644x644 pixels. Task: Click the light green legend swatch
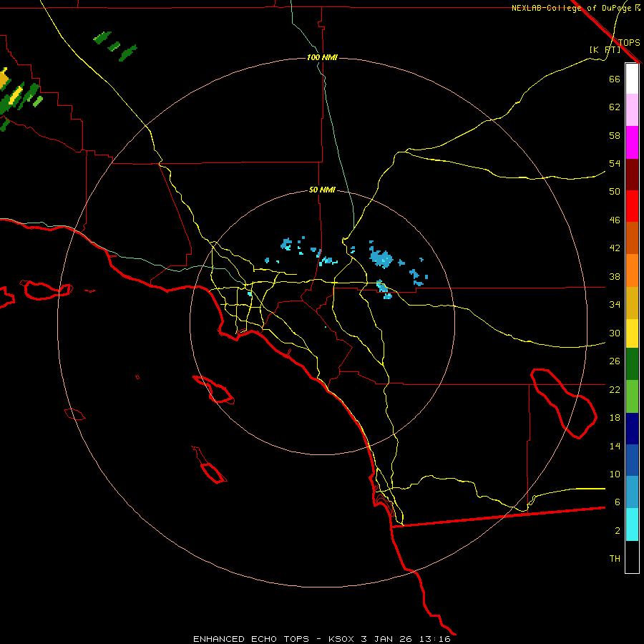(x=632, y=396)
